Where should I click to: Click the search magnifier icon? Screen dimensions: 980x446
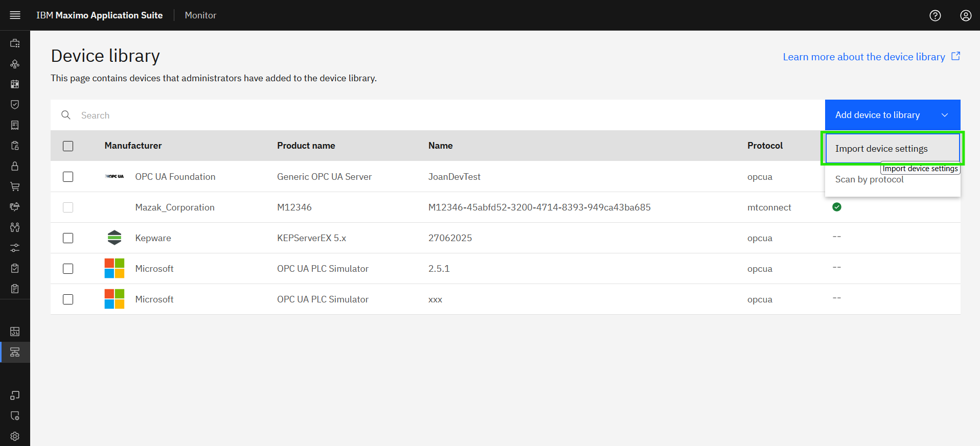[66, 115]
